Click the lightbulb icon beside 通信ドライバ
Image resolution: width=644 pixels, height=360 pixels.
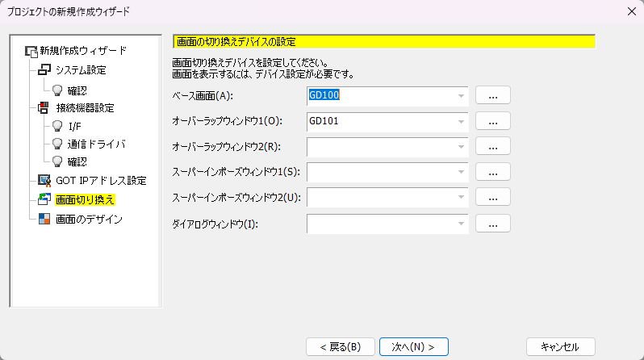point(58,144)
